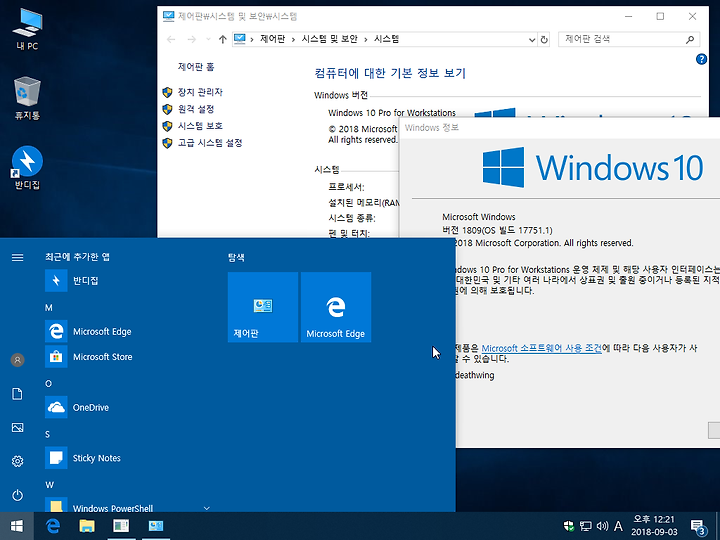Open the Microsoft Edge tile in Start menu

tap(336, 307)
